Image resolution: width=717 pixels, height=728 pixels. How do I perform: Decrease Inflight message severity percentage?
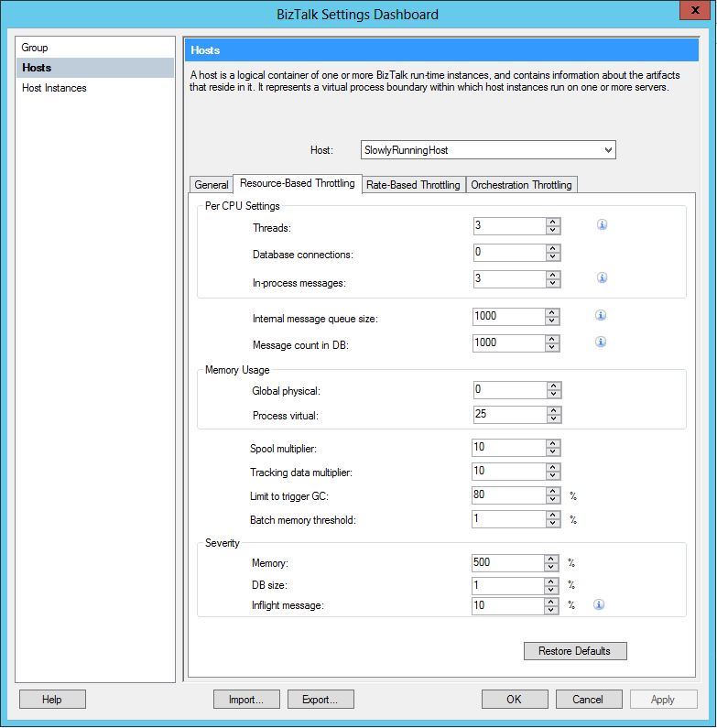550,610
